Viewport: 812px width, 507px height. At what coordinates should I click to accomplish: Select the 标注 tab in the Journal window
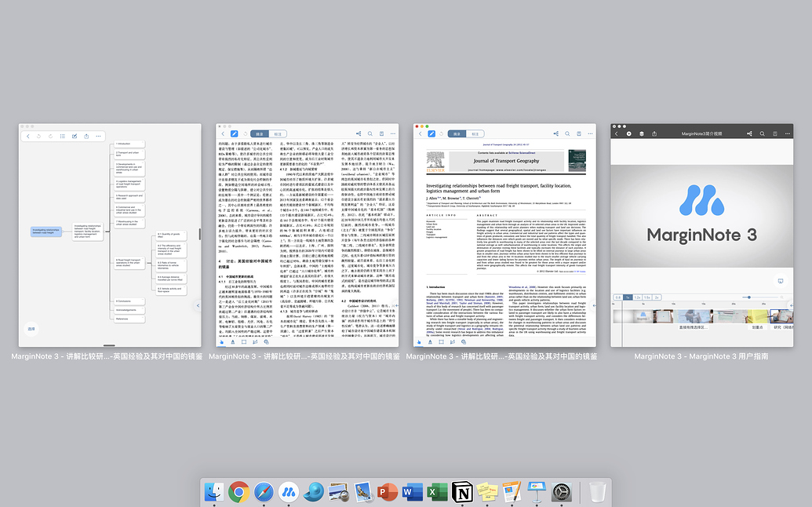click(476, 134)
